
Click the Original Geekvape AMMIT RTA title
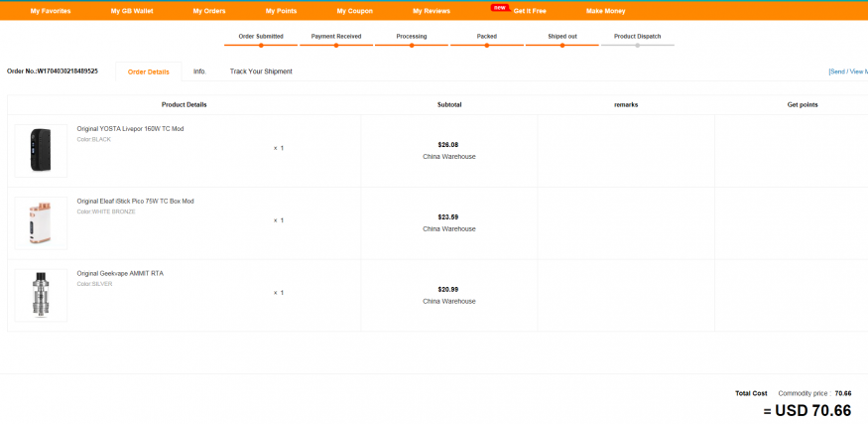[x=120, y=273]
